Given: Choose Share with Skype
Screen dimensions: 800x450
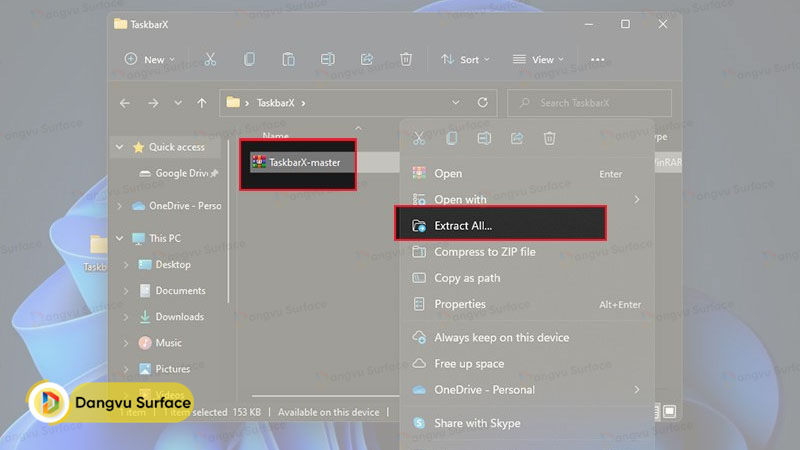Looking at the screenshot, I should [526, 423].
